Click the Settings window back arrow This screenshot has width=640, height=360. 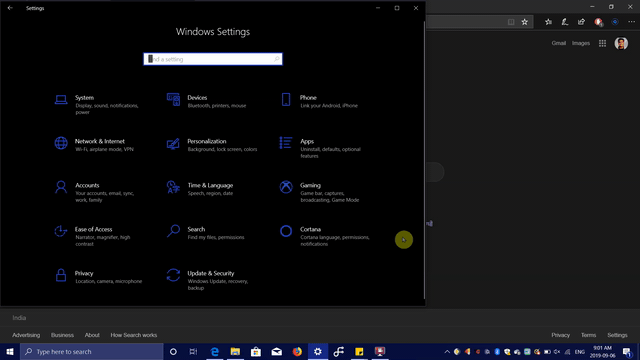[x=10, y=8]
